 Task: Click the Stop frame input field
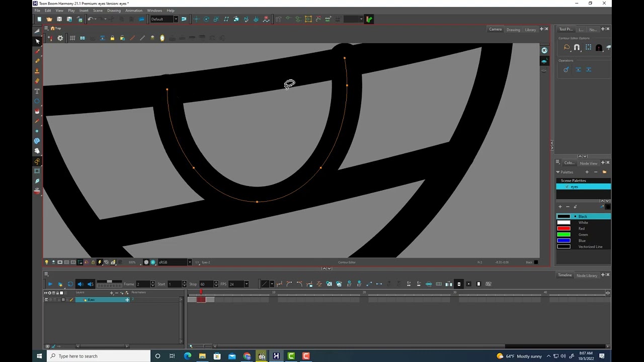(205, 284)
